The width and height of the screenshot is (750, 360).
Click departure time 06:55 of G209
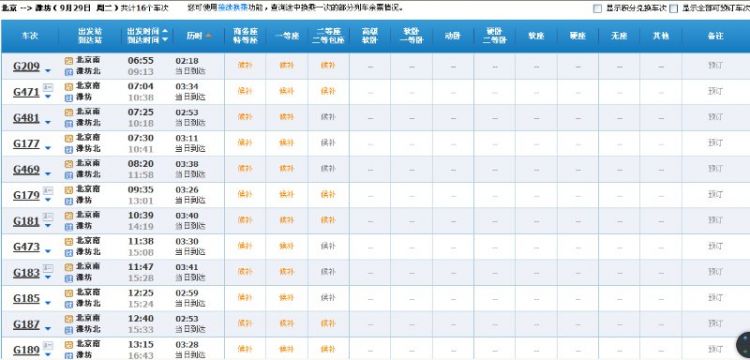click(141, 61)
